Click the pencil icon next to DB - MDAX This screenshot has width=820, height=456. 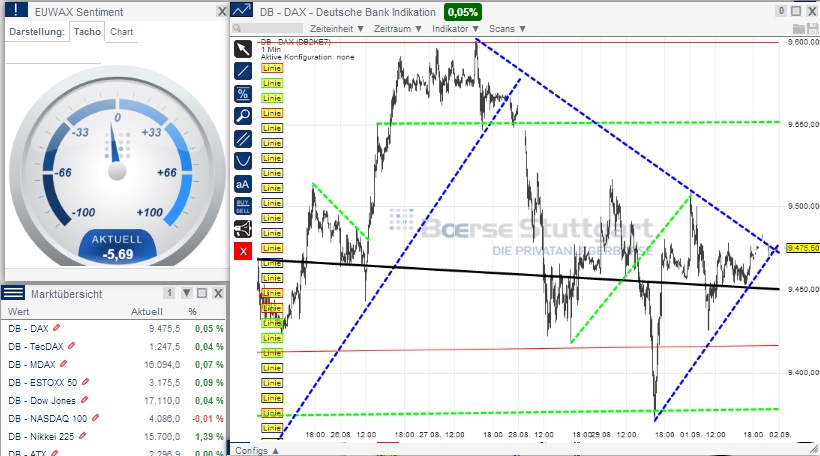(63, 363)
